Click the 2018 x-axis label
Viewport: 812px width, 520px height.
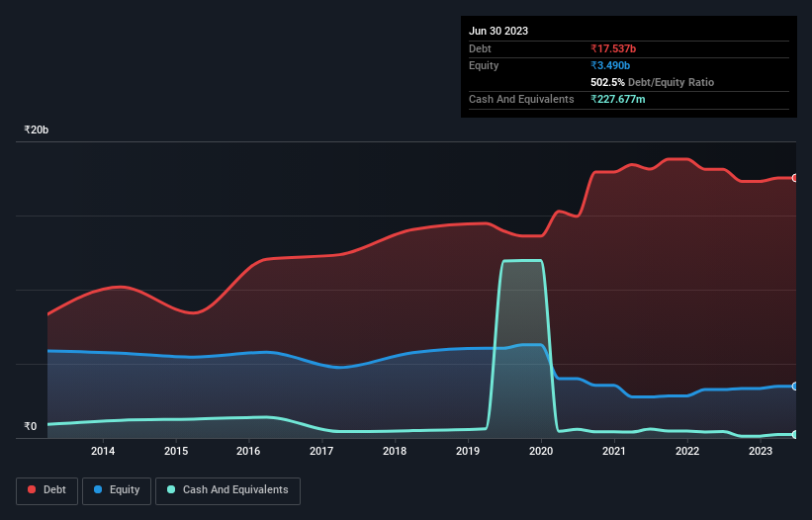[395, 451]
